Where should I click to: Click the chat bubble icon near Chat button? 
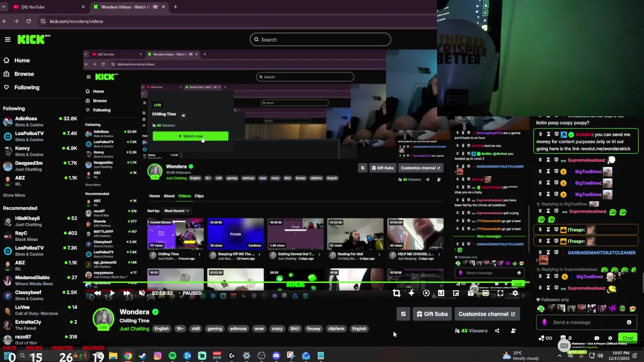(x=597, y=338)
